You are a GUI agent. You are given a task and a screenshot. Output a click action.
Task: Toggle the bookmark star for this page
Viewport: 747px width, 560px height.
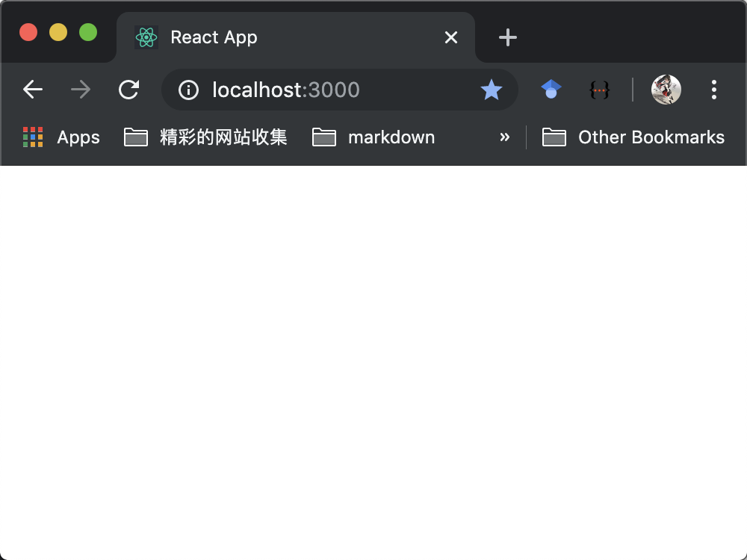[x=492, y=90]
